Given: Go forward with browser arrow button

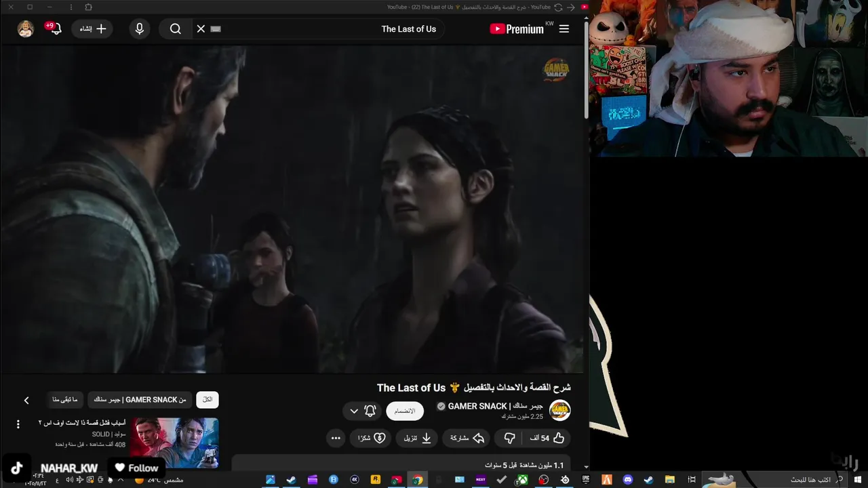Looking at the screenshot, I should [571, 7].
